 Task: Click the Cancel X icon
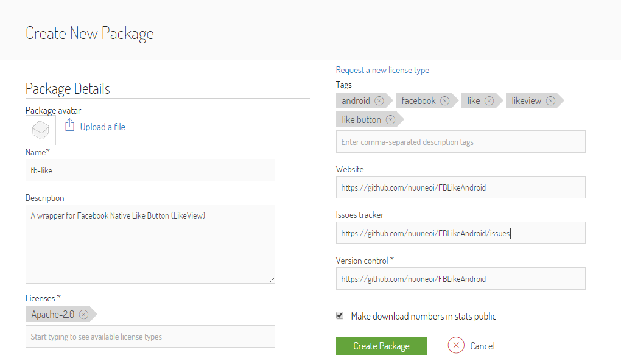click(456, 346)
